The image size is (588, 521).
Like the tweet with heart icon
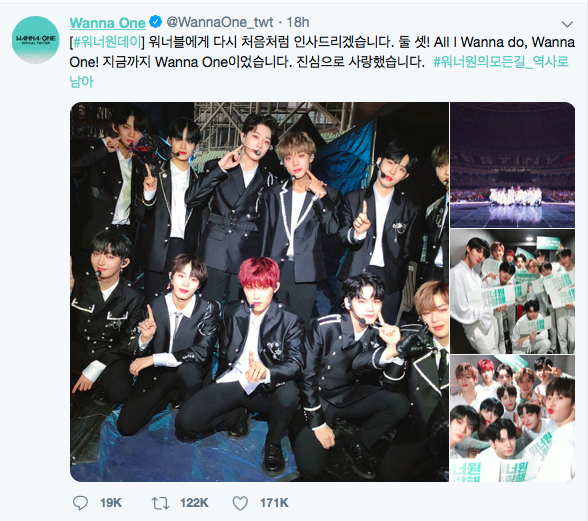[240, 503]
